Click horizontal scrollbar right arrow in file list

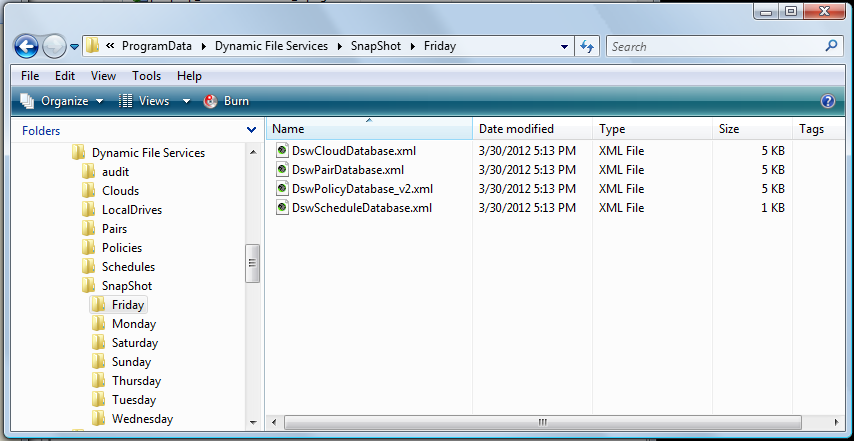tap(837, 422)
